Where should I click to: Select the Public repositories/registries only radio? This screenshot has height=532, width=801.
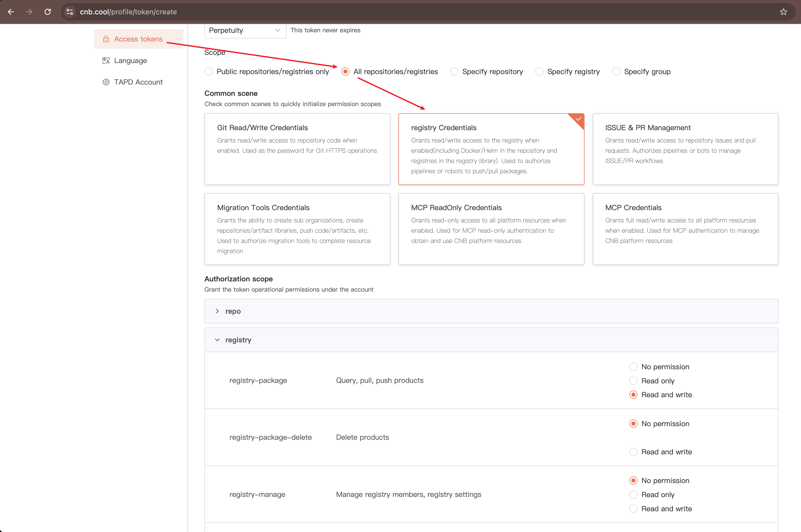tap(209, 71)
